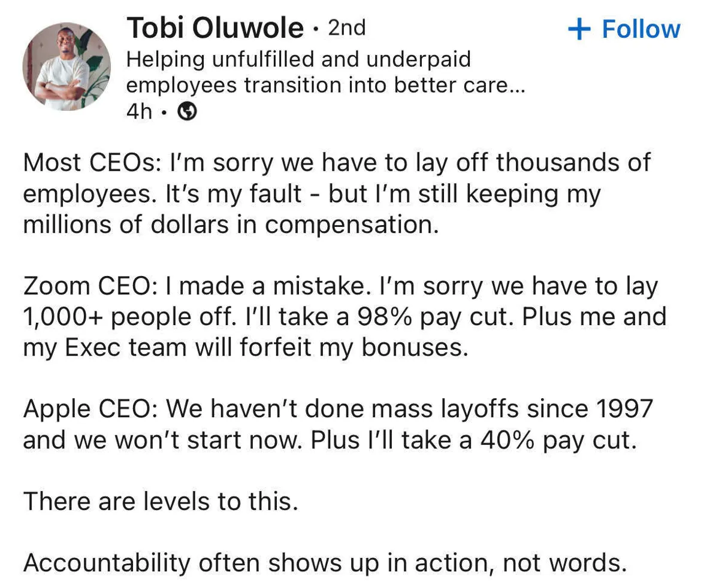Click the 2nd degree connection label
719x588 pixels.
(347, 28)
